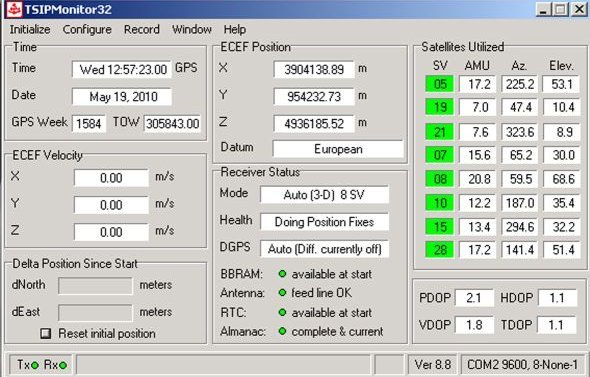Close the TSIPMonitor32 window
590x377 pixels.
click(579, 9)
